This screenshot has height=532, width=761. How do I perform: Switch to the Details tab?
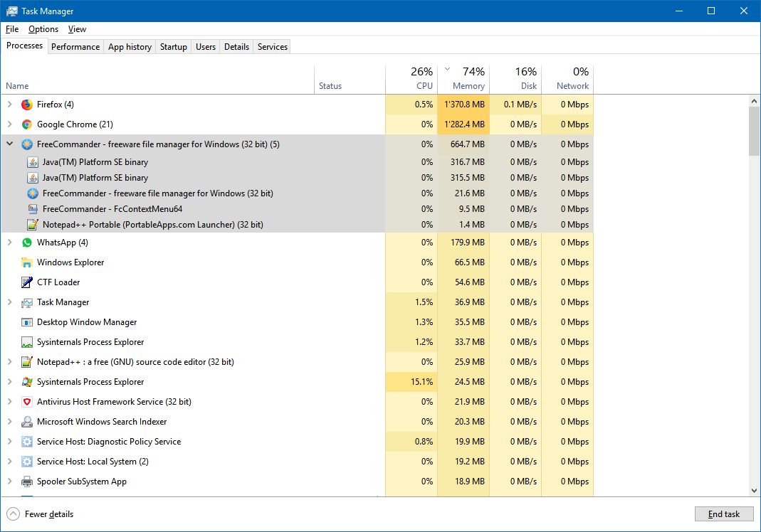(236, 46)
